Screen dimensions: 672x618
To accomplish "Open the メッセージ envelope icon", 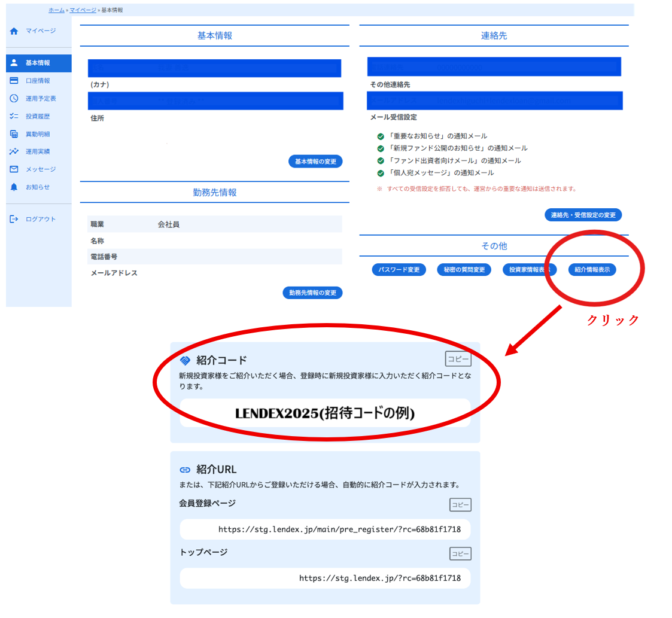I will click(x=14, y=169).
